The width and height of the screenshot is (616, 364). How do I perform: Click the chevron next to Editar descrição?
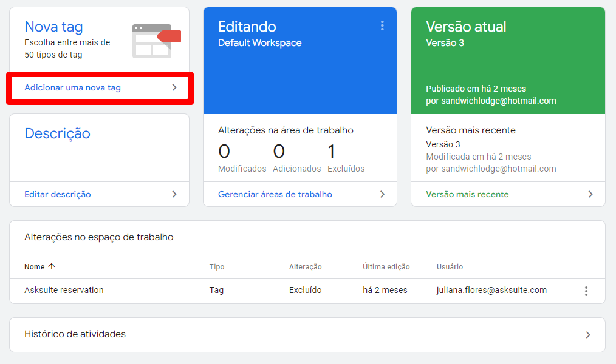tap(174, 194)
